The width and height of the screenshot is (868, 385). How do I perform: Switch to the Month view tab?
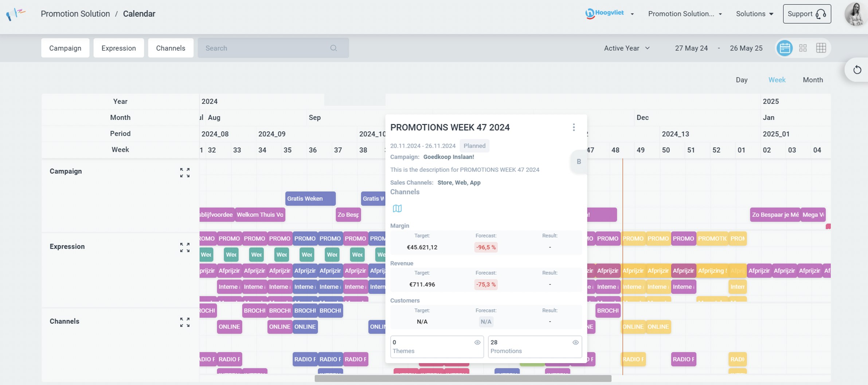pos(813,79)
